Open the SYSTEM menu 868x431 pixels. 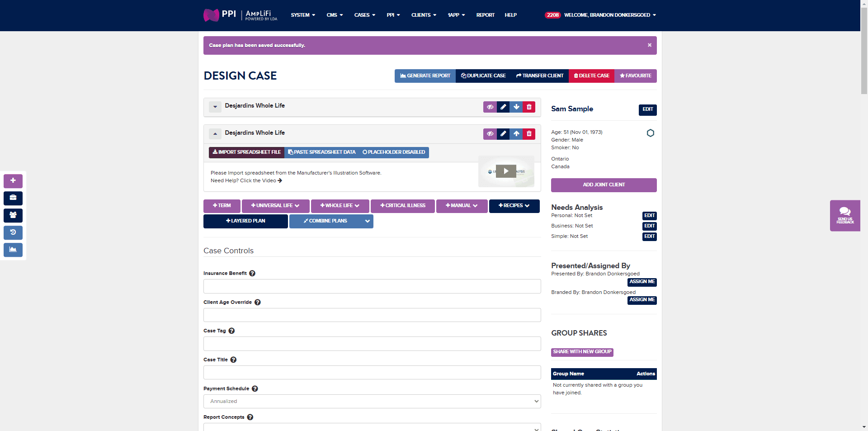pyautogui.click(x=303, y=15)
